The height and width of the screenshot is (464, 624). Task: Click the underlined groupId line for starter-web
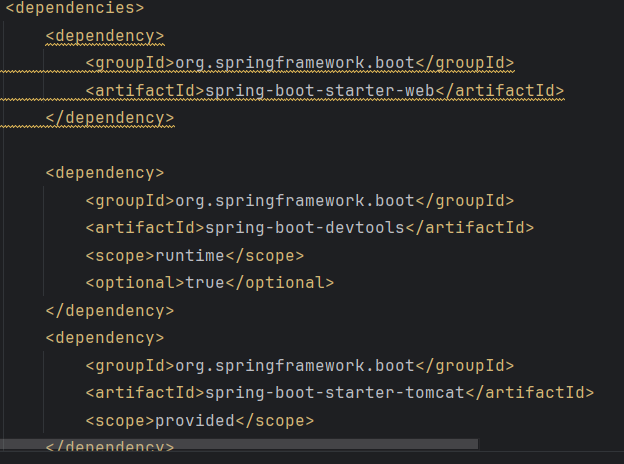pyautogui.click(x=300, y=63)
